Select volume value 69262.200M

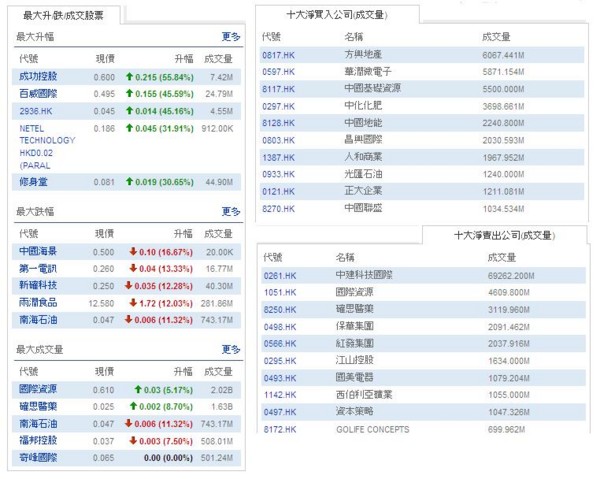[511, 276]
